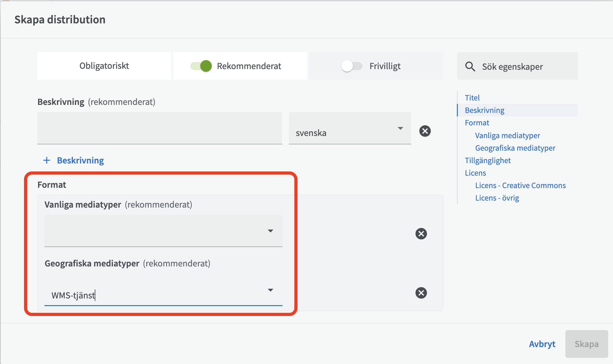Enable the Frivilligt switch
This screenshot has height=364, width=613.
tap(351, 66)
